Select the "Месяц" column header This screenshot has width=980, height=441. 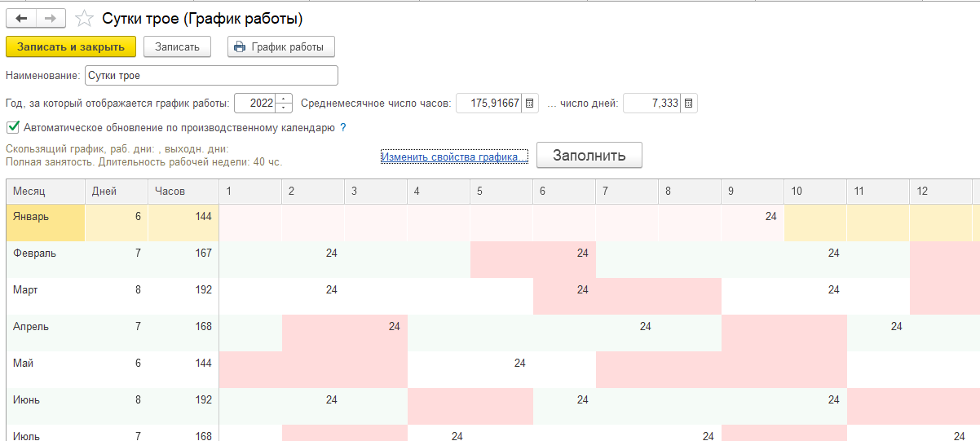coord(46,192)
